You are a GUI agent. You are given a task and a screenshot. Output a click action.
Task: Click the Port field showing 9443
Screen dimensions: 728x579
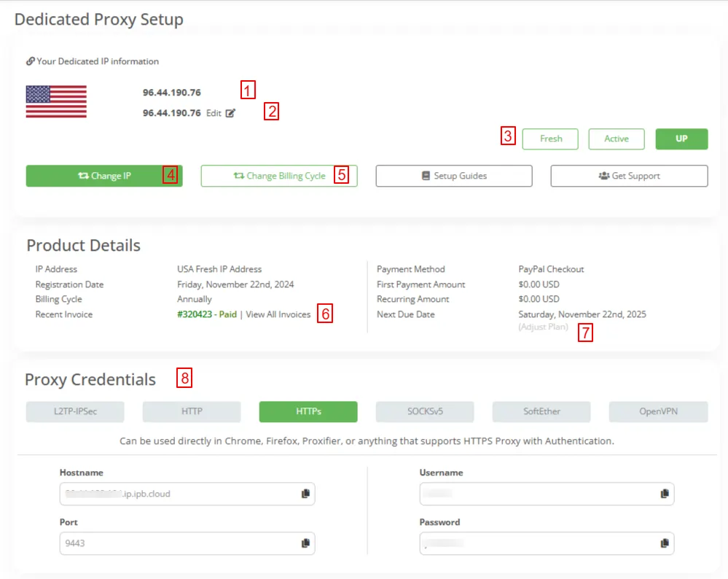pos(187,543)
